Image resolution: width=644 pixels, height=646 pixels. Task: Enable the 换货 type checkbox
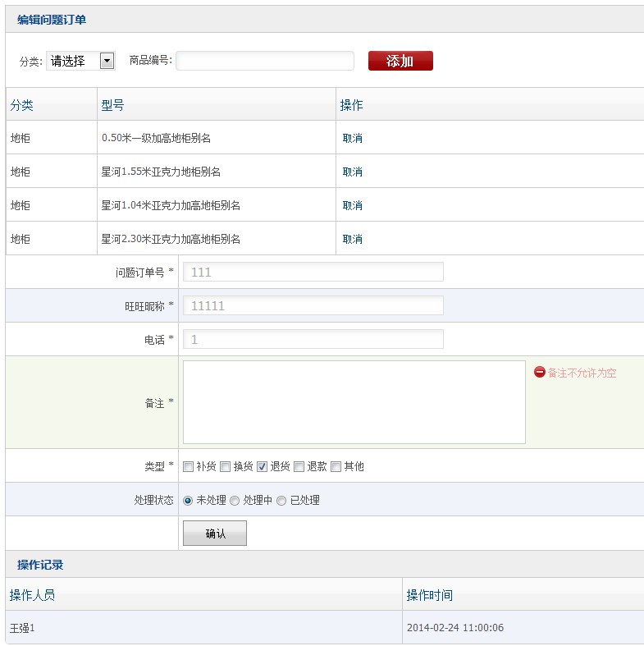pyautogui.click(x=226, y=466)
